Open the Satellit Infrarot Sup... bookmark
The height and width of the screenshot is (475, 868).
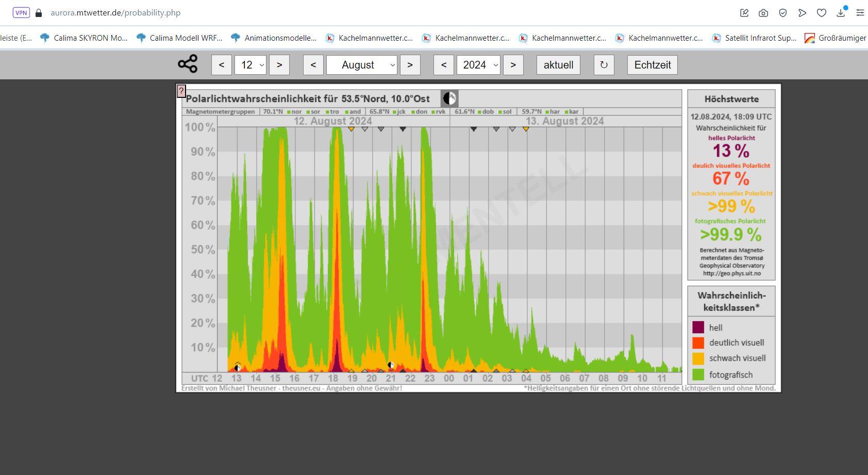754,38
